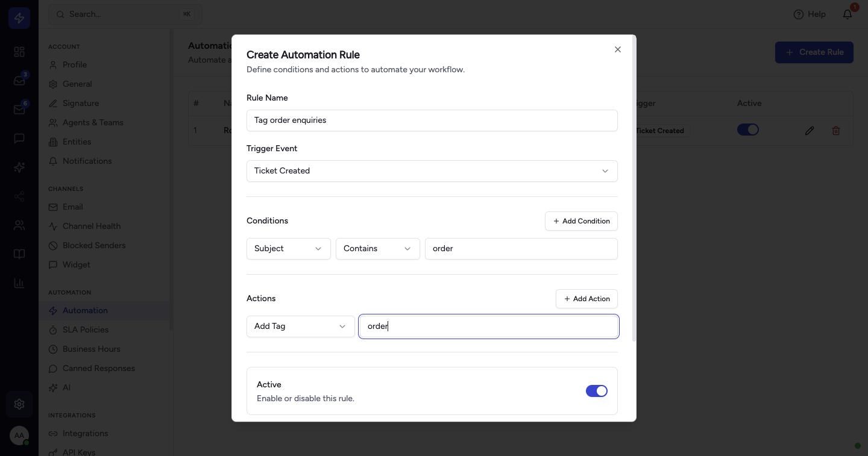This screenshot has width=868, height=456.
Task: Click the Search box at top
Action: [125, 14]
